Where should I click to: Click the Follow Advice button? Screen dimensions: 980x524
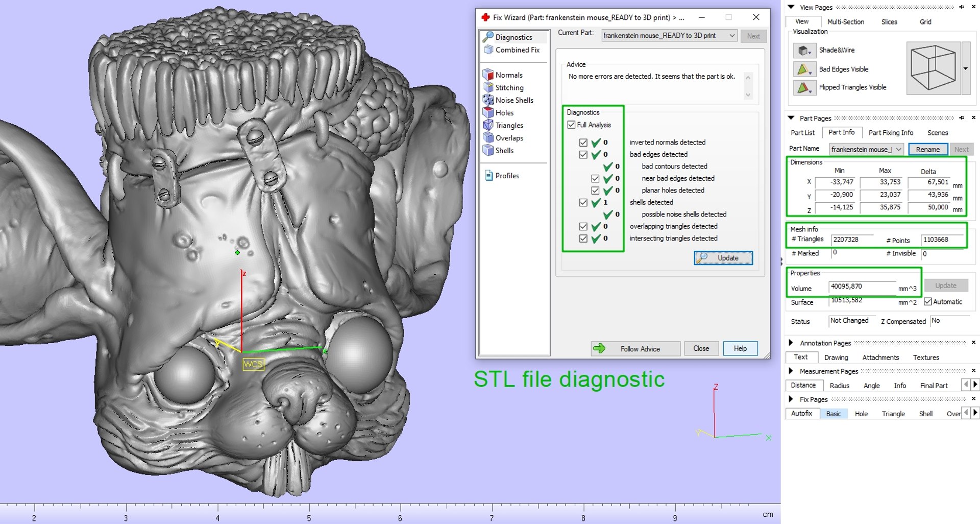tap(635, 348)
